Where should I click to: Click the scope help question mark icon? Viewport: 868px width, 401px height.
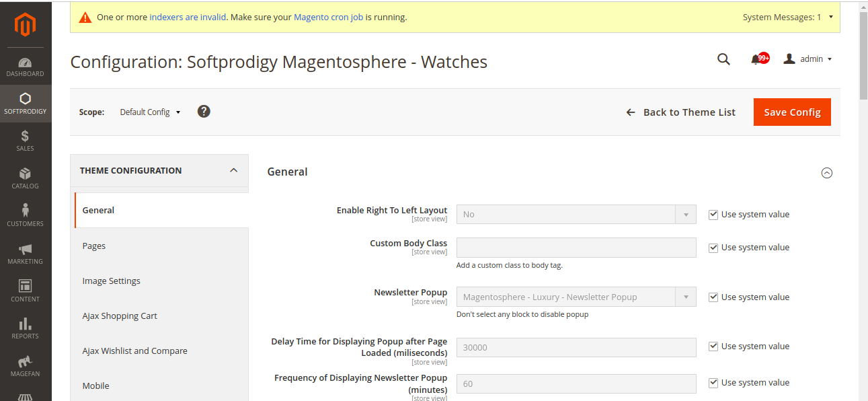click(x=204, y=111)
